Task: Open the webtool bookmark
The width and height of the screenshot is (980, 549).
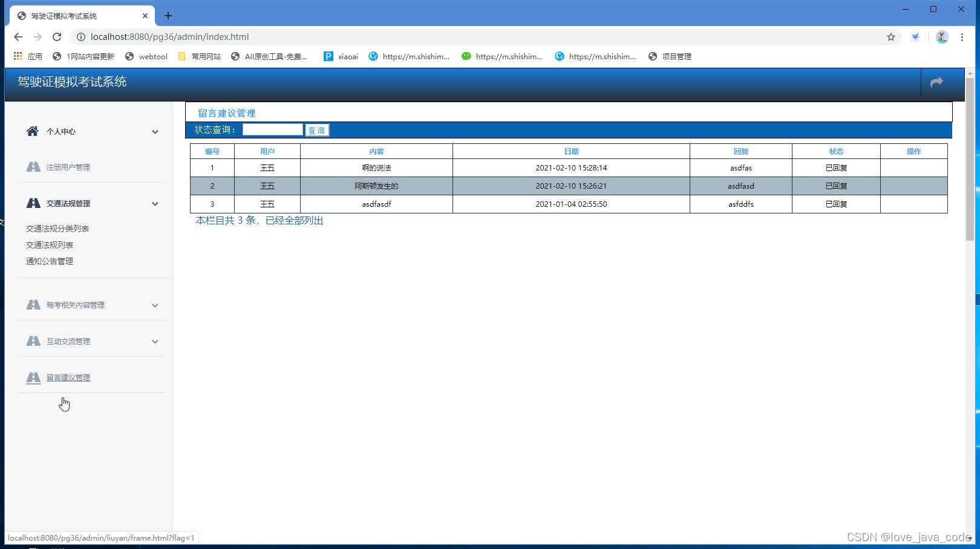Action: [x=146, y=56]
